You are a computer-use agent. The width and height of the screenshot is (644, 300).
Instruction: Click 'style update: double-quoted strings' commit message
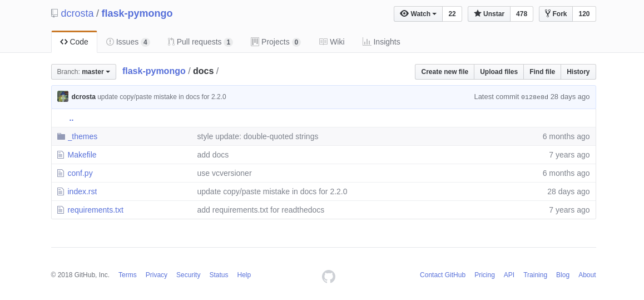(x=257, y=136)
